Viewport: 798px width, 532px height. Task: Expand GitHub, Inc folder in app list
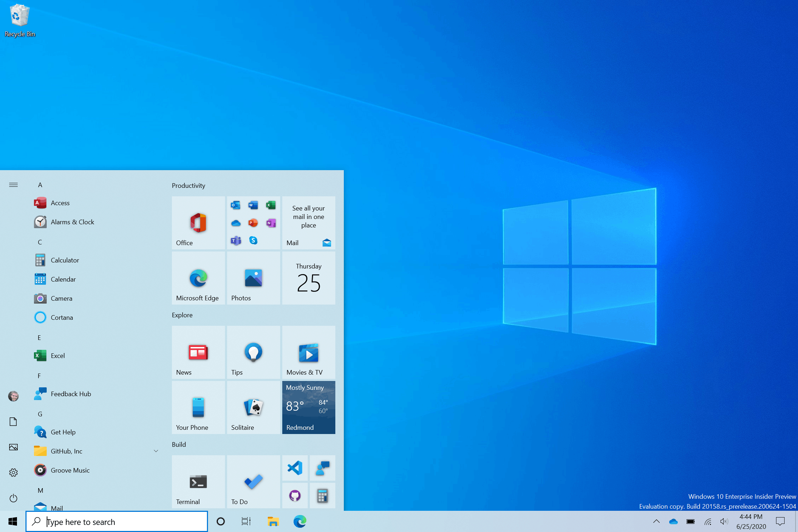point(156,451)
